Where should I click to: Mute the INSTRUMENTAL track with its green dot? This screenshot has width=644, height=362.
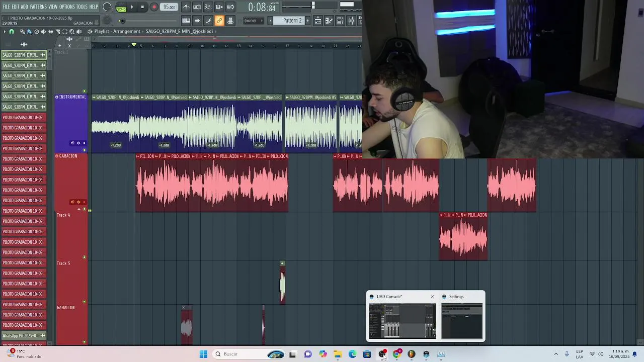(85, 150)
